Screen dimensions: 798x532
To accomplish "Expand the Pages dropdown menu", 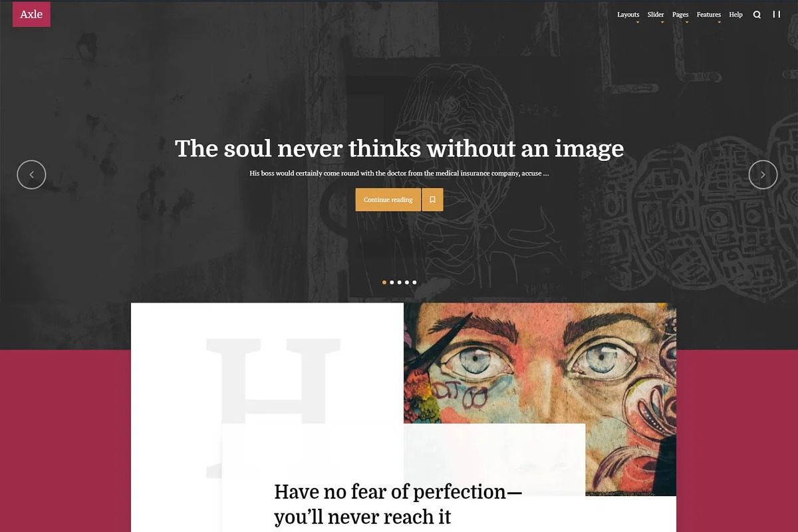I will [x=680, y=15].
